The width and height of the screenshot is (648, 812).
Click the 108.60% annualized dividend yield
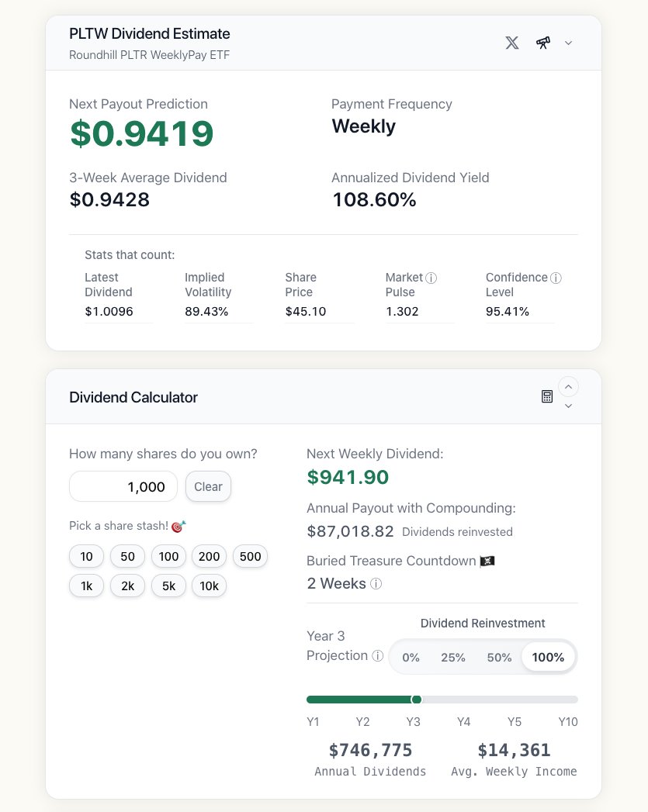374,200
